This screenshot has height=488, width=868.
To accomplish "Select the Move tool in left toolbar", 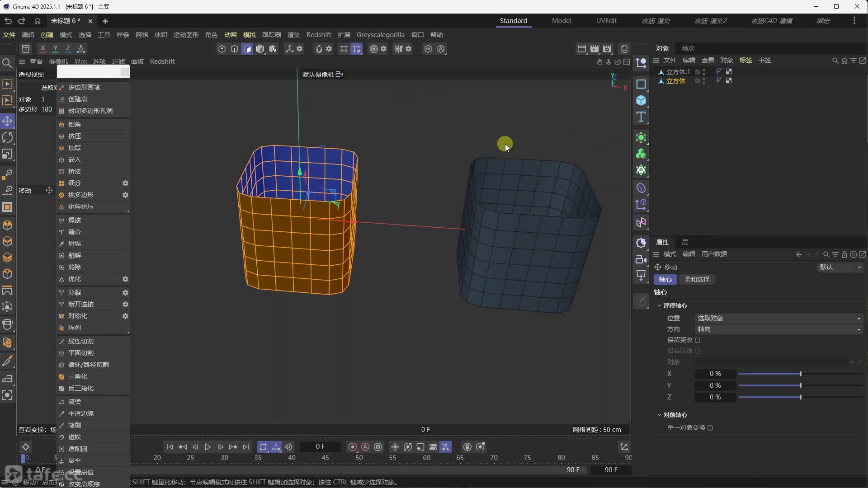I will (x=7, y=121).
